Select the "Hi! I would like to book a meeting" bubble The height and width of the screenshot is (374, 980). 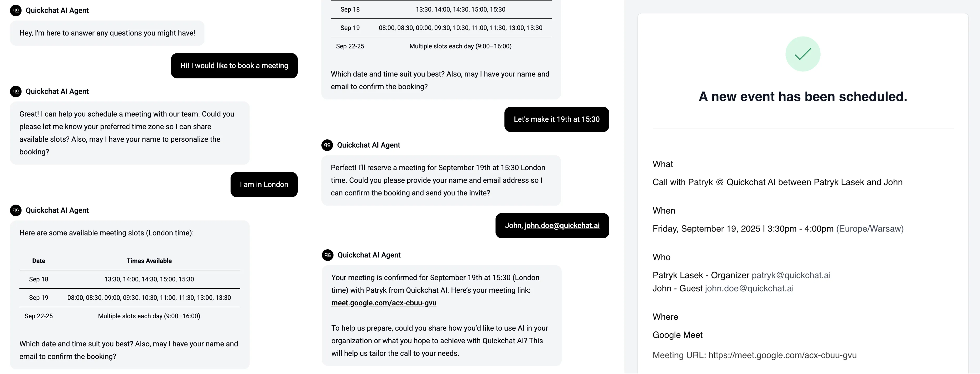(x=234, y=66)
